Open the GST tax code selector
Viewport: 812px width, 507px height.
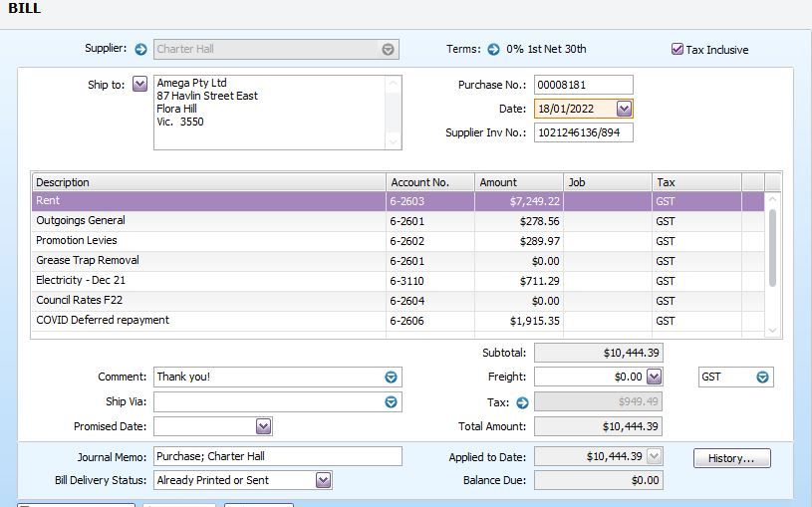coord(762,378)
